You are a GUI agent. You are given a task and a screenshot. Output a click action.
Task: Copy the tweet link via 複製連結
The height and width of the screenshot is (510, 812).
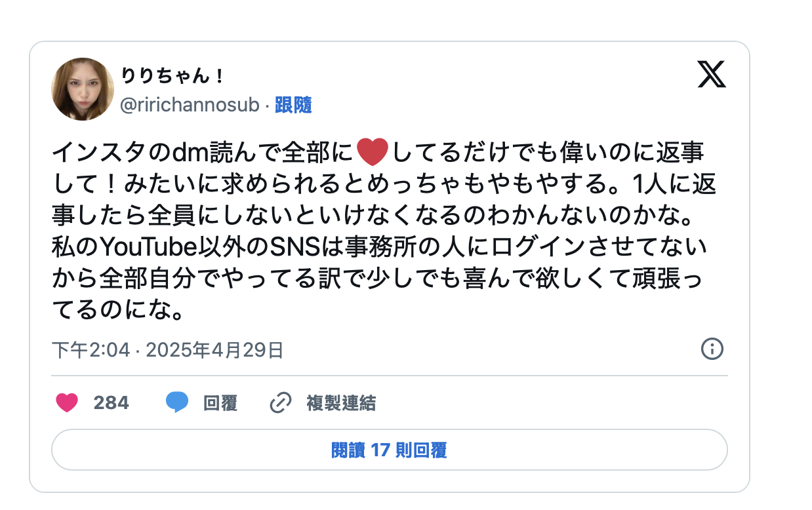341,403
